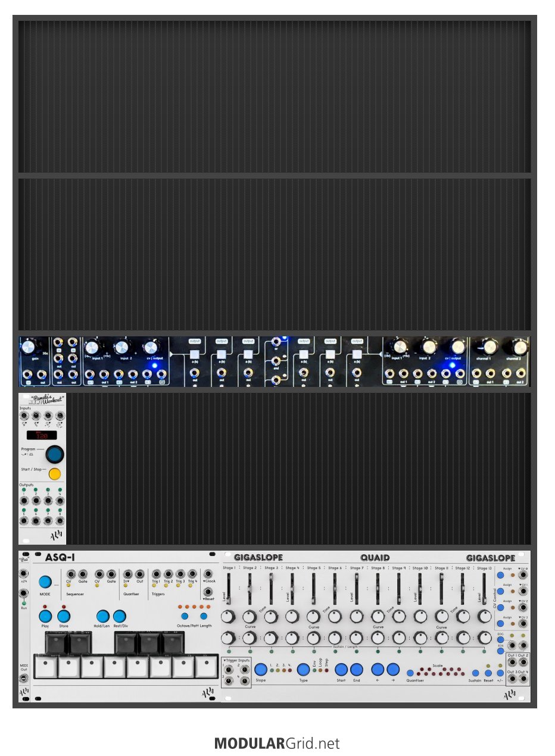Click Trigger Input 4 jack on Gigaslope

point(244,680)
